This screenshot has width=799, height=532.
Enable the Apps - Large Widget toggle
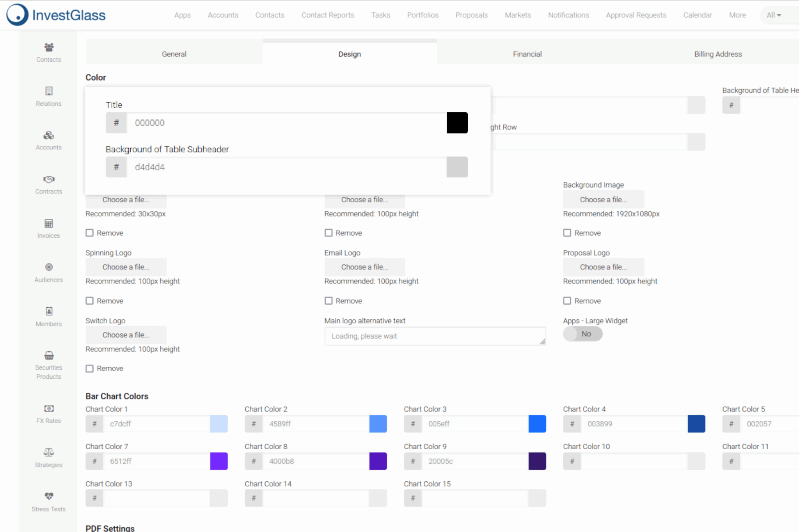582,334
